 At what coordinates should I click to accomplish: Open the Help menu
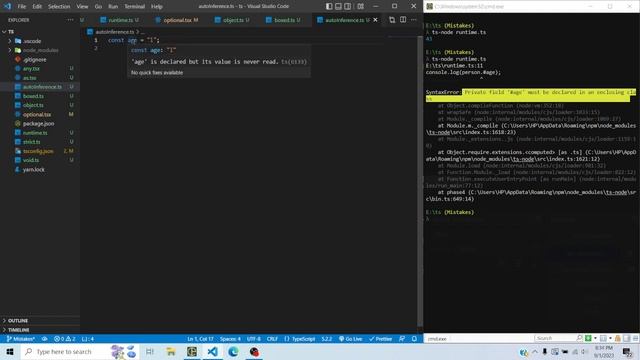point(157,7)
